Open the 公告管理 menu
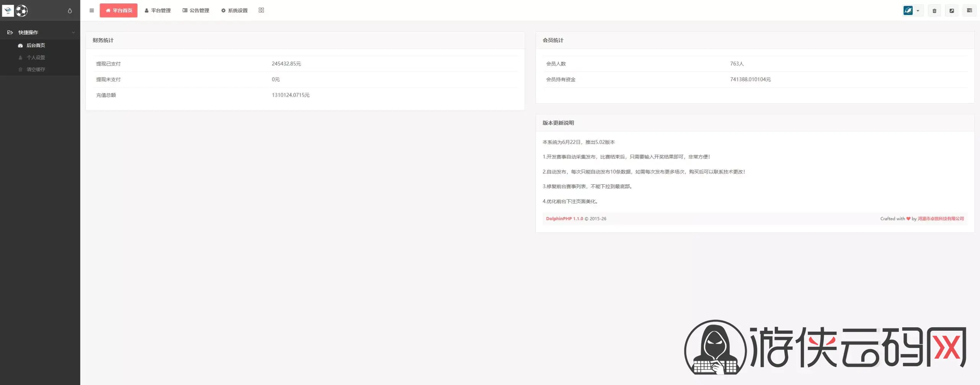 (x=196, y=10)
